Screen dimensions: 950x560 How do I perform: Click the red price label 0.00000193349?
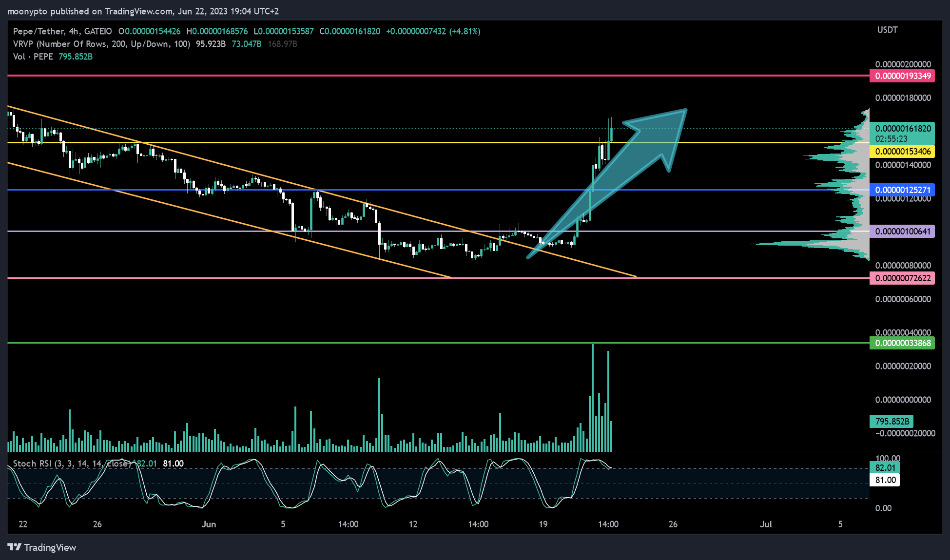click(x=902, y=76)
